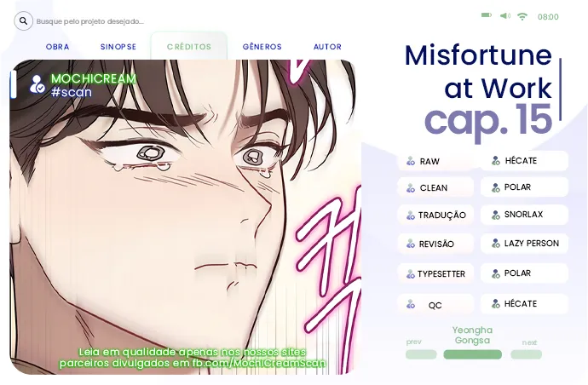Go to the AUTOR tab
The width and height of the screenshot is (588, 385).
(327, 47)
